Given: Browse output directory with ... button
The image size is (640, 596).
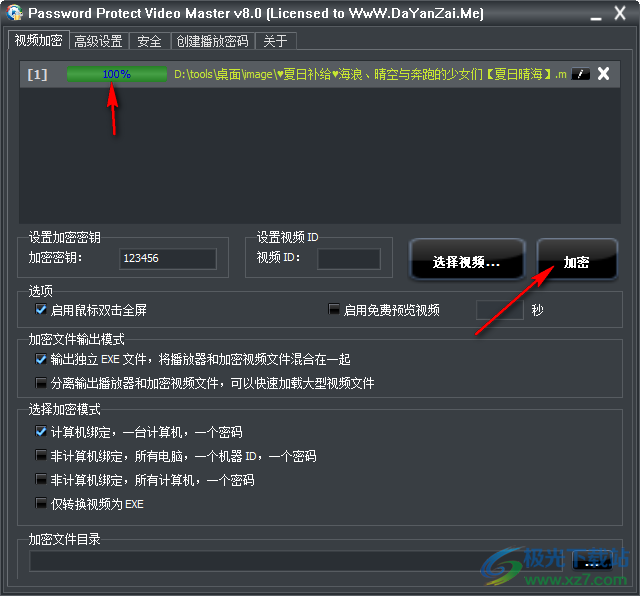Looking at the screenshot, I should 592,561.
